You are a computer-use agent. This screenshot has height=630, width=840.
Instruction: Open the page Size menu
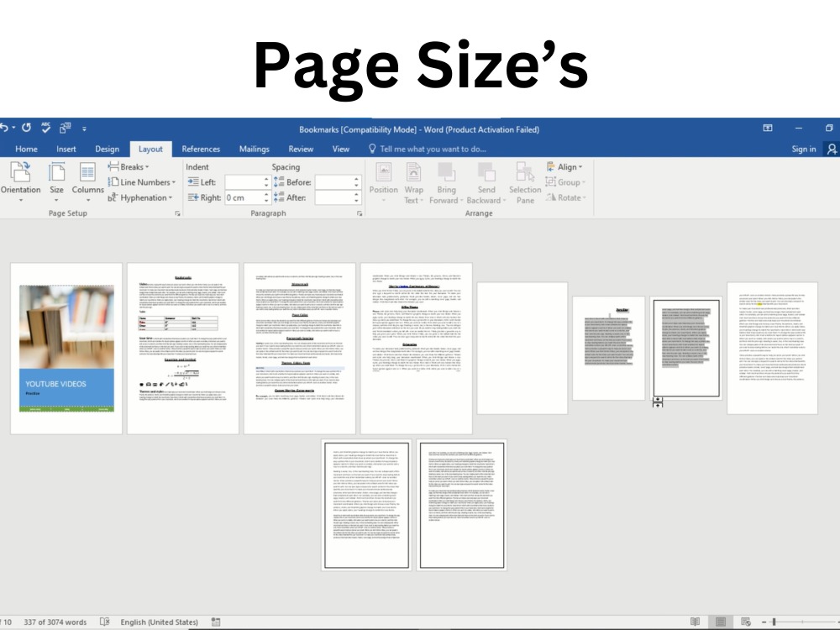(x=56, y=182)
